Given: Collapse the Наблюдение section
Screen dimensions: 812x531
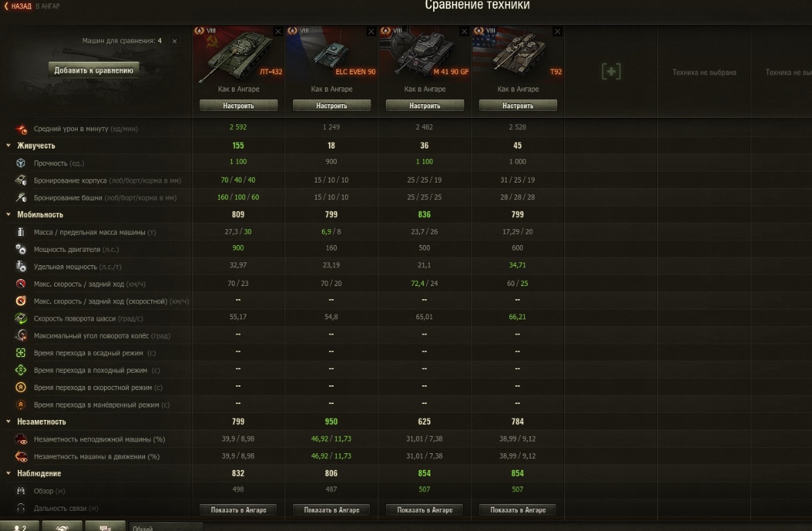Looking at the screenshot, I should [8, 473].
